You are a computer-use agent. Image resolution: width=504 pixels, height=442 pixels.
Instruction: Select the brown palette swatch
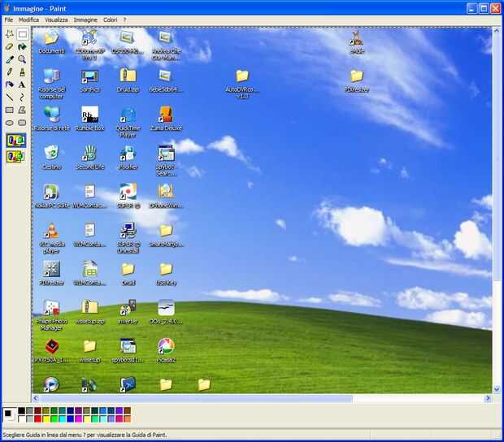[128, 410]
